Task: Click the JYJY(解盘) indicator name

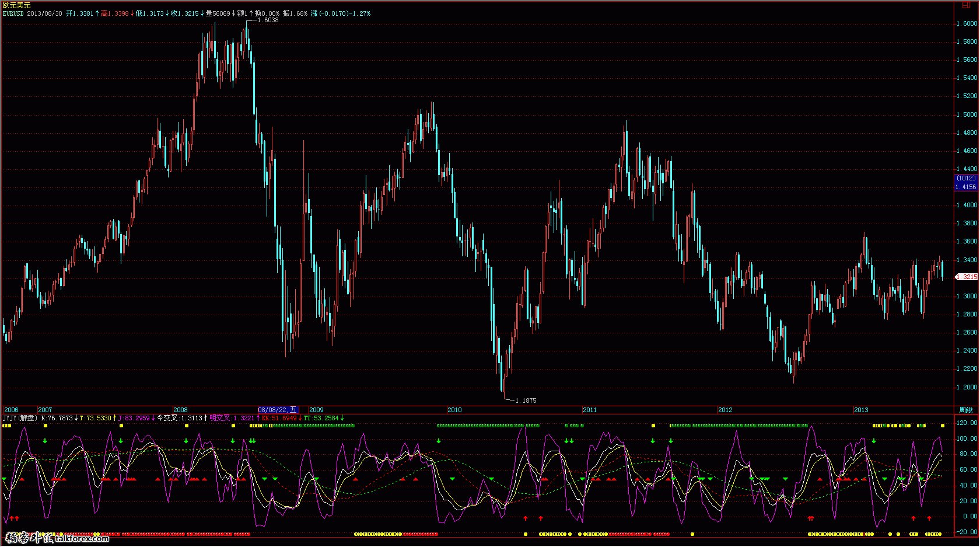Action: coord(20,418)
